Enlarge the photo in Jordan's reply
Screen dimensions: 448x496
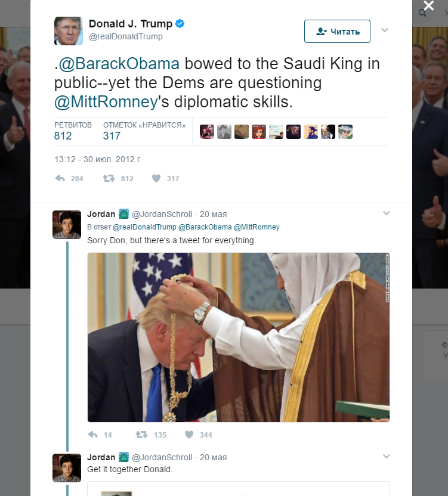point(239,337)
